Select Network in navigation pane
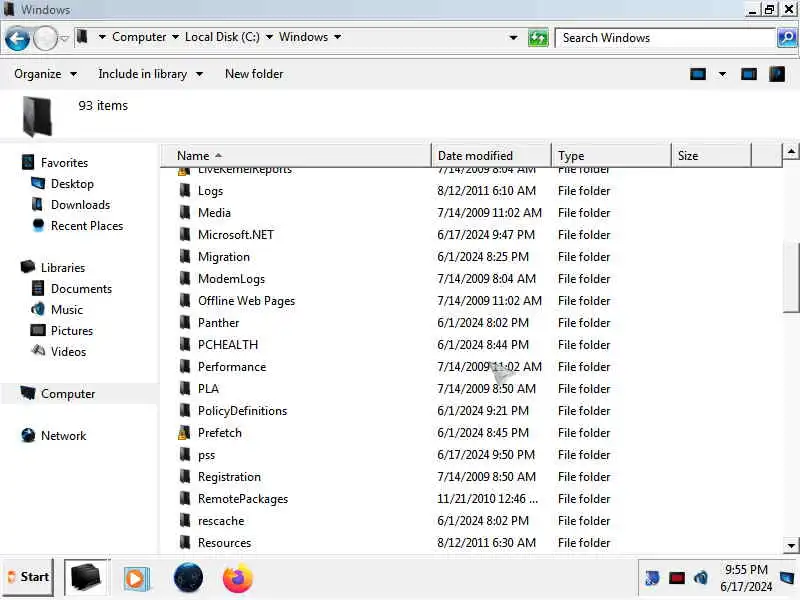The height and width of the screenshot is (600, 800). [x=63, y=436]
